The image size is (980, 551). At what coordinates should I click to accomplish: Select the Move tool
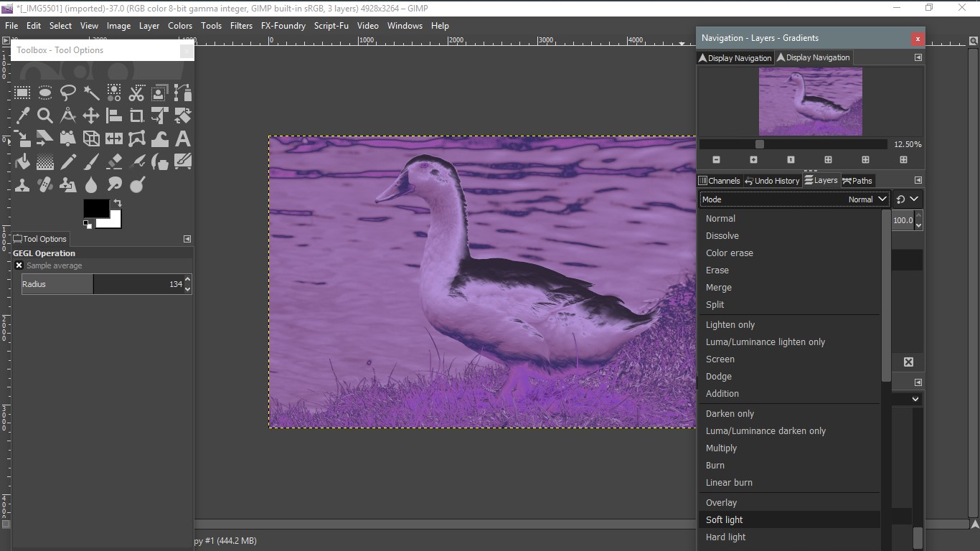tap(91, 116)
